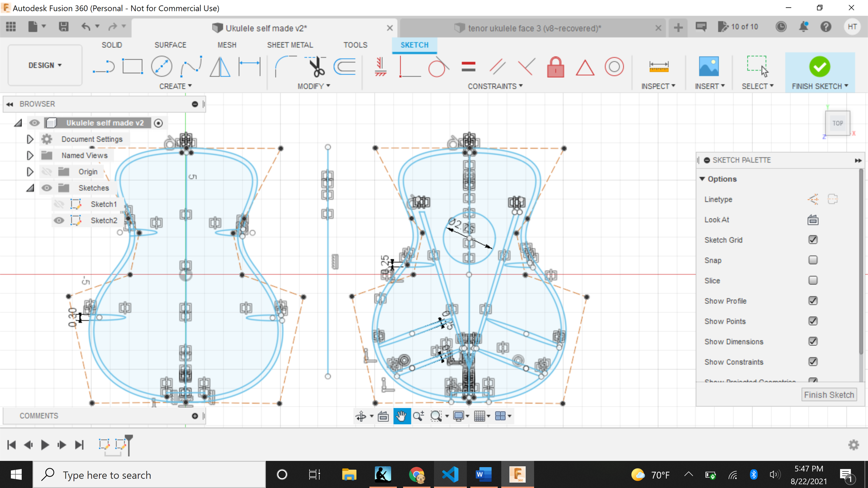This screenshot has width=868, height=488.
Task: Click the Look At icon in palette
Action: point(813,220)
